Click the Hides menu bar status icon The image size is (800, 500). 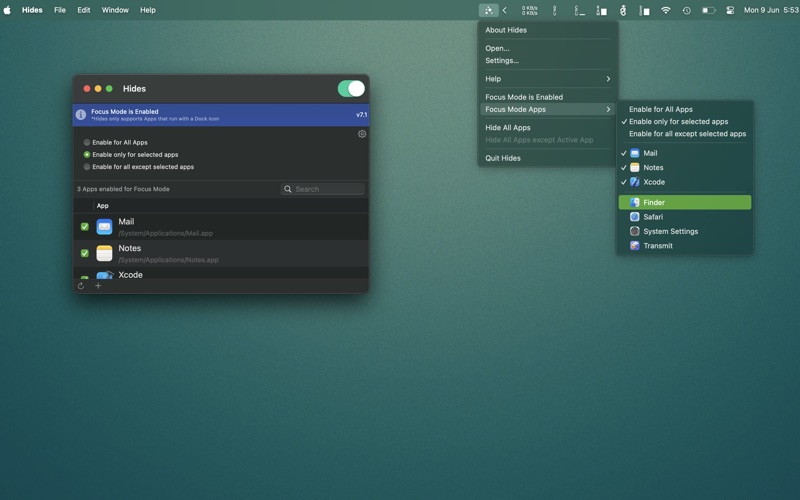pos(488,10)
